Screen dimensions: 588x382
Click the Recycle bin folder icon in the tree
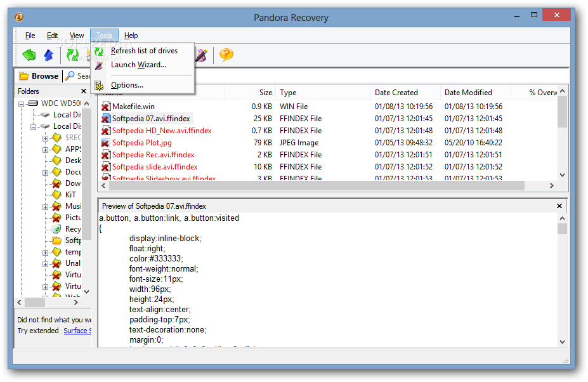[x=56, y=229]
